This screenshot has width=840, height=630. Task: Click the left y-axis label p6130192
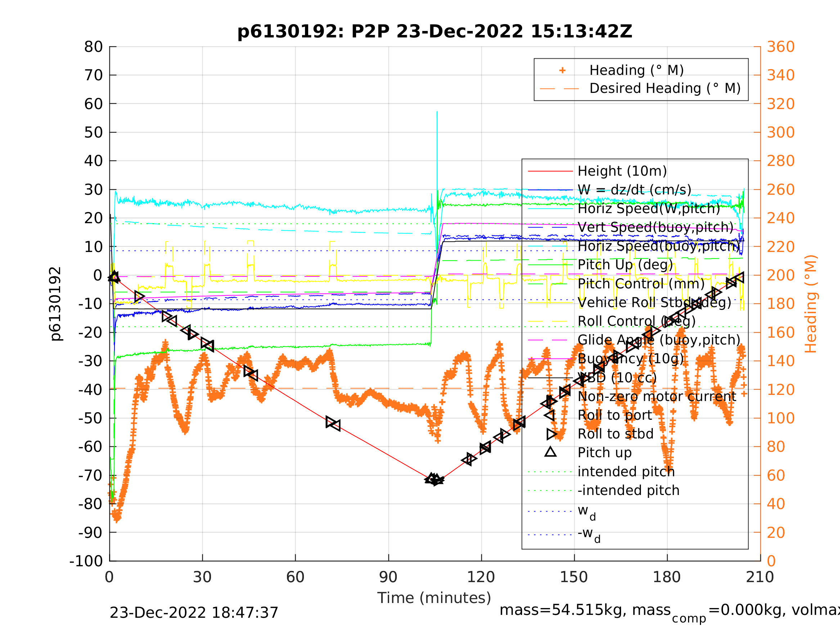coord(55,304)
